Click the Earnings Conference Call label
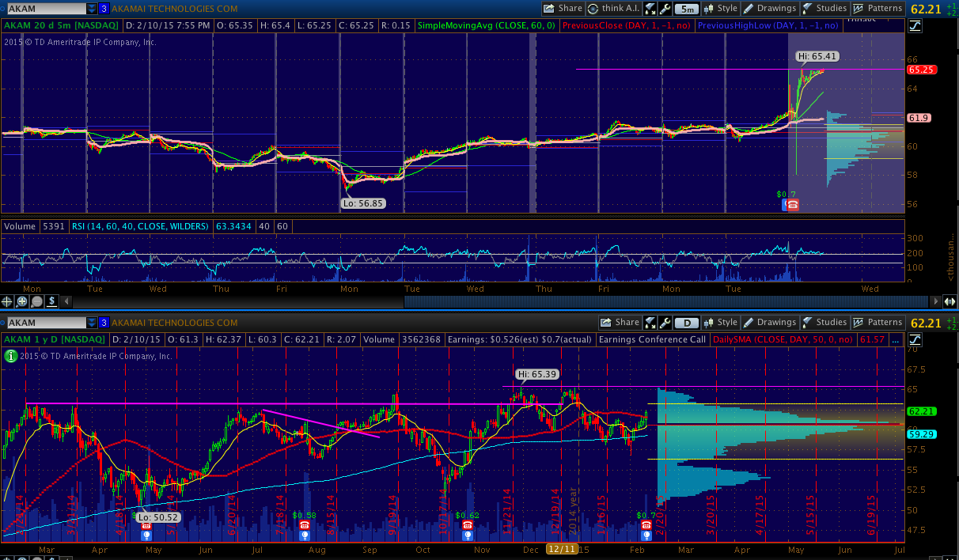Image resolution: width=959 pixels, height=560 pixels. coord(652,339)
